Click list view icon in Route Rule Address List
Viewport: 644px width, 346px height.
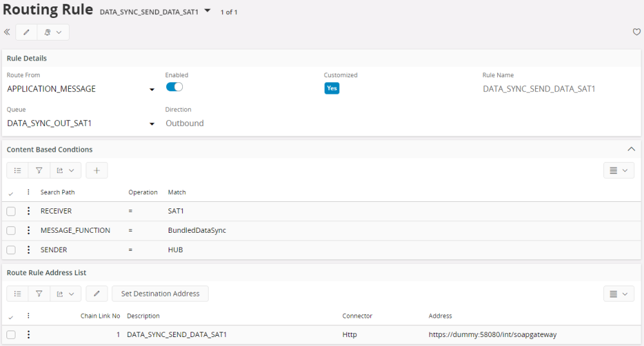(17, 294)
